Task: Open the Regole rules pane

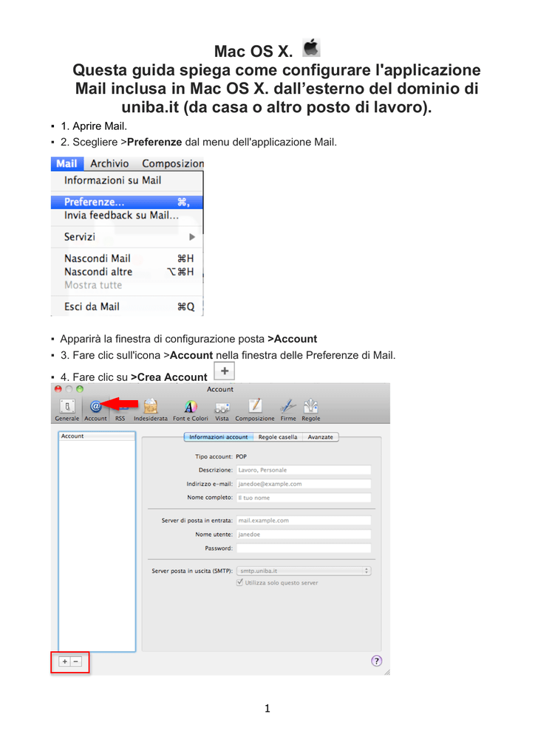Action: coord(311,410)
